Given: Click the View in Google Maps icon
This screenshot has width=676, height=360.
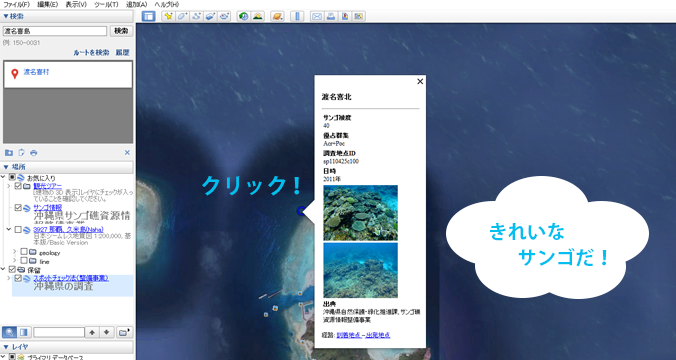Looking at the screenshot, I should tap(358, 16).
